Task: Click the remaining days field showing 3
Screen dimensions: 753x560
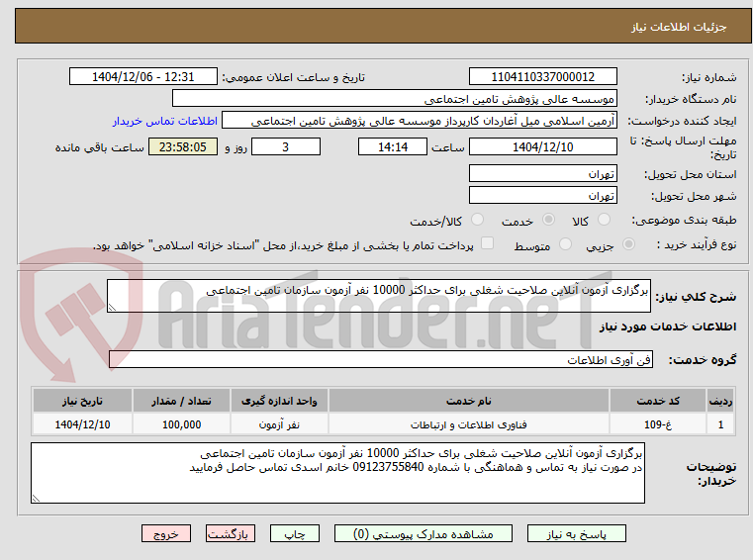Action: [286, 146]
